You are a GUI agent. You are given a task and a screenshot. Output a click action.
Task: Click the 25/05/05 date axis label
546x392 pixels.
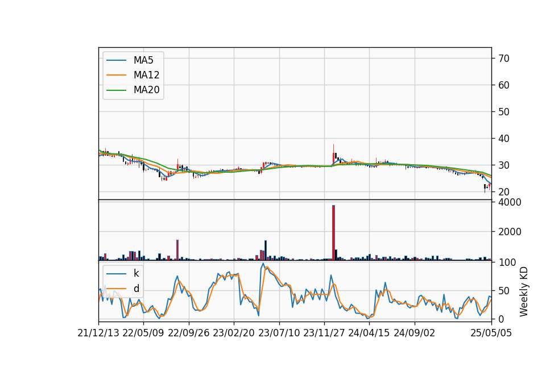tap(491, 333)
